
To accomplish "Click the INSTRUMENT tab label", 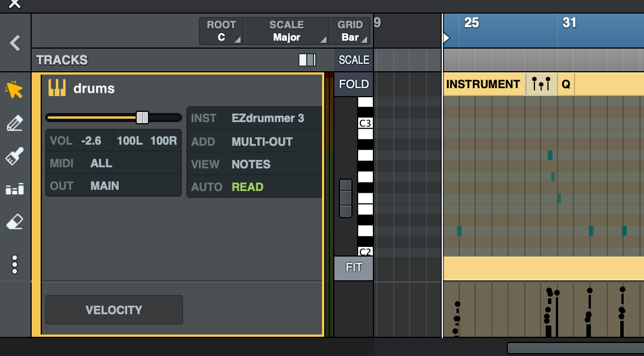I will pyautogui.click(x=483, y=84).
